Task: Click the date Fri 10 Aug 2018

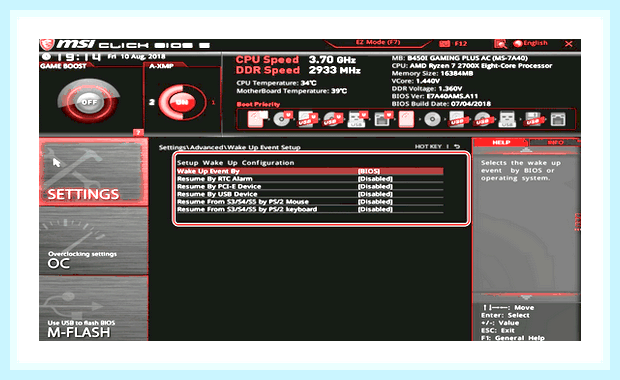Action: pos(136,57)
